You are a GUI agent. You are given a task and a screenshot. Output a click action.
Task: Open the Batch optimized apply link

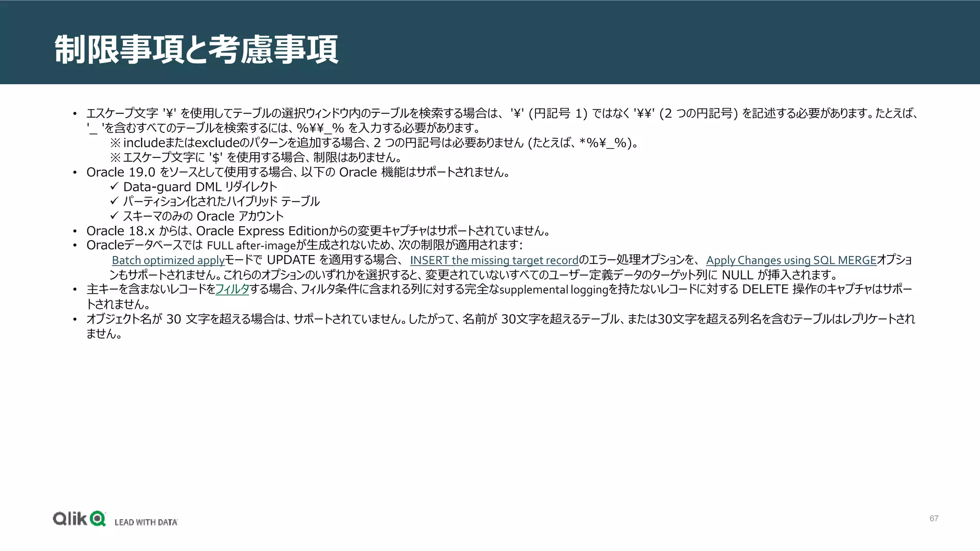(168, 260)
